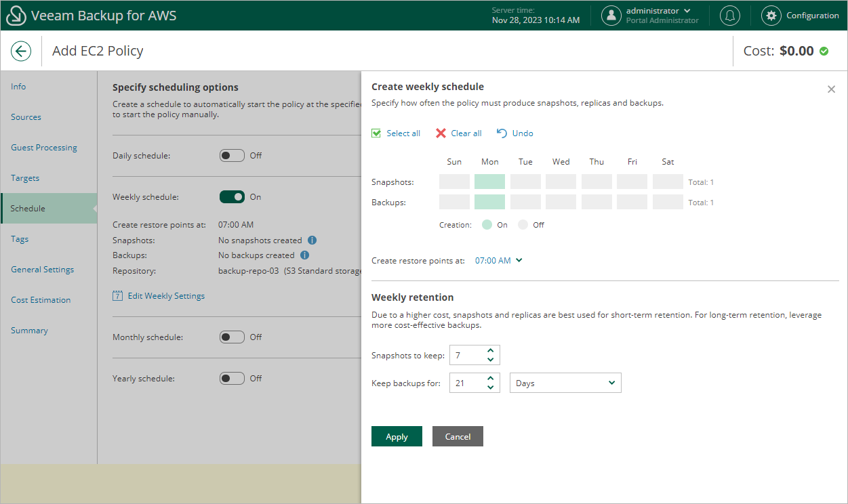Decrease Snapshots to keep value

point(491,360)
